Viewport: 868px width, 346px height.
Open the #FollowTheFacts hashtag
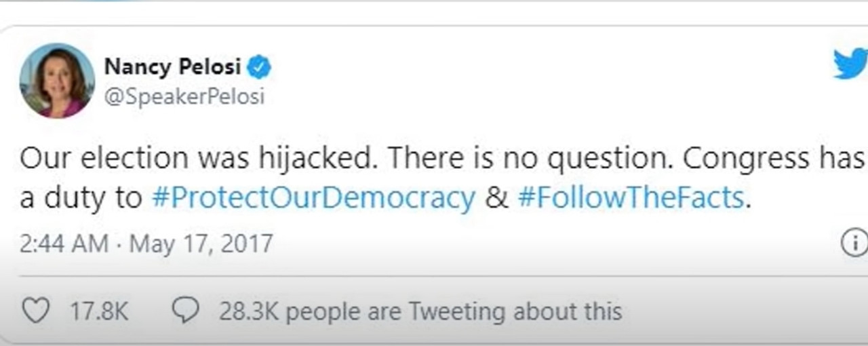(630, 198)
